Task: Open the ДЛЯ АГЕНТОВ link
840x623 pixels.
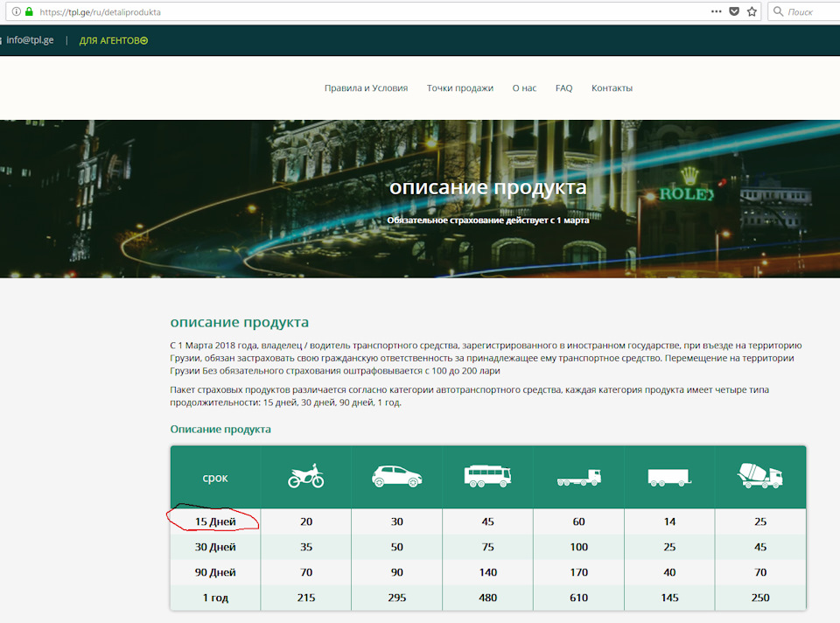Action: point(113,40)
